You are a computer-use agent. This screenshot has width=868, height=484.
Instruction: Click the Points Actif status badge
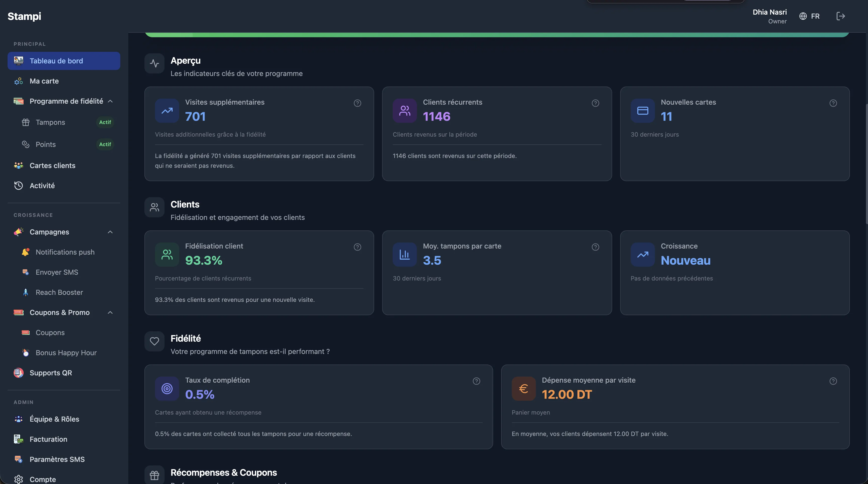tap(105, 144)
